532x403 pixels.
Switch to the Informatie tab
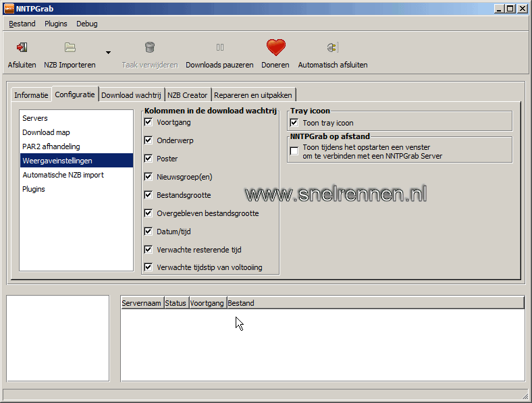(31, 95)
